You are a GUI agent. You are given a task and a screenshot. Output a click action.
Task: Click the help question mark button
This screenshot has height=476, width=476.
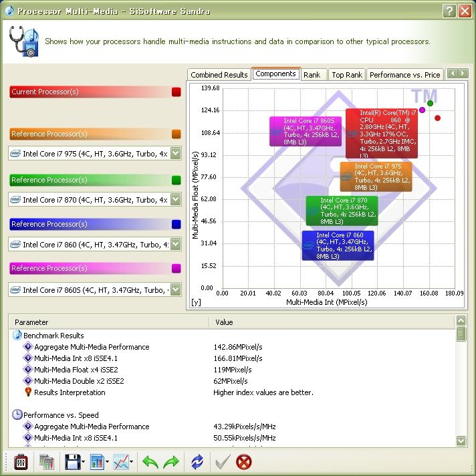[449, 11]
